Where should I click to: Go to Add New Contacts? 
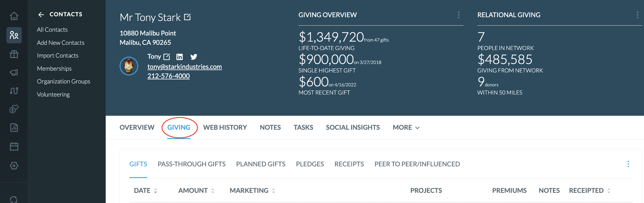pyautogui.click(x=61, y=43)
